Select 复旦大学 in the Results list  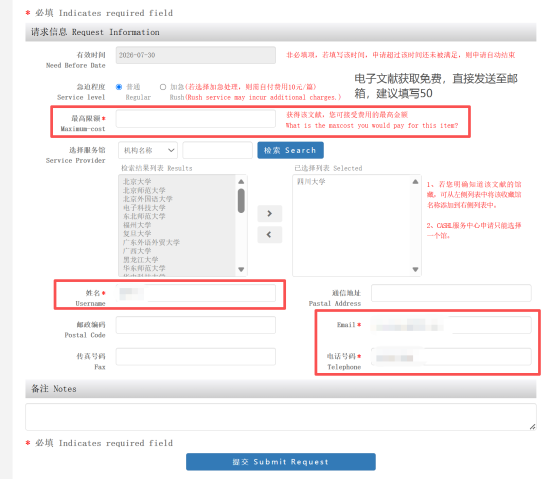(137, 234)
